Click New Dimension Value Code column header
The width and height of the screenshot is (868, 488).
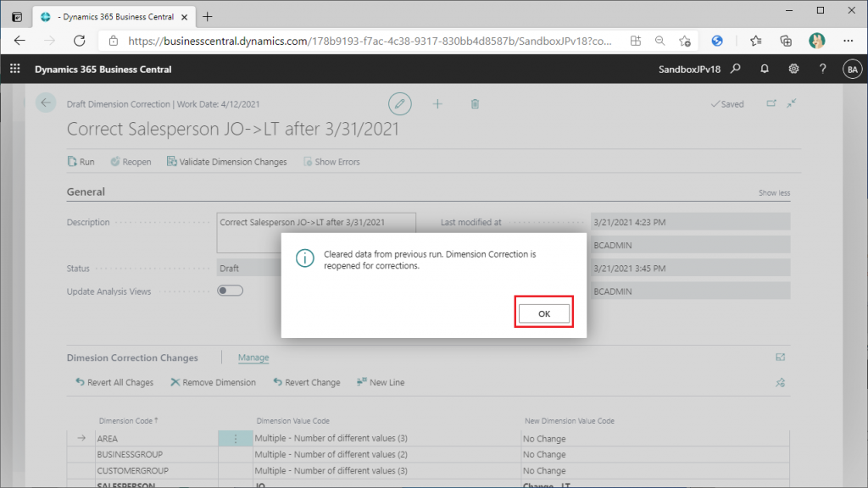pyautogui.click(x=569, y=420)
